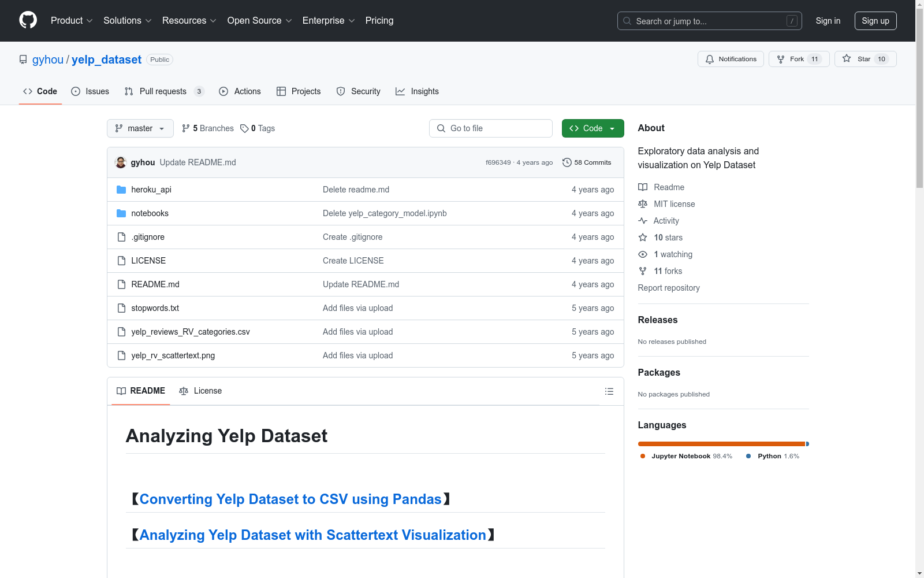Expand the Solutions menu
924x578 pixels.
click(128, 20)
